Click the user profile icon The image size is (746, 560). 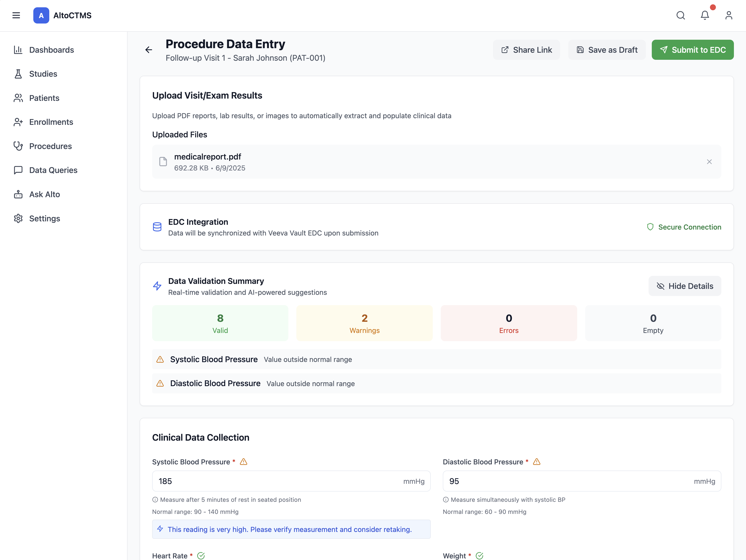coord(729,16)
